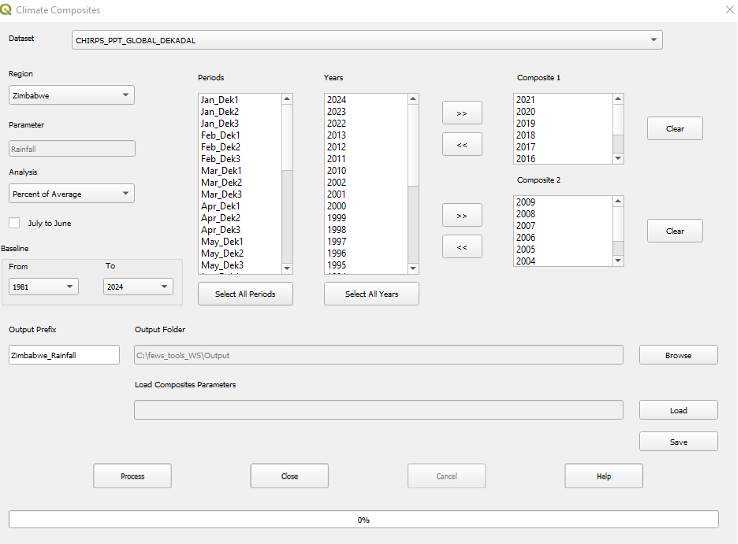Add selected years to Composite 1
Viewport: 738px width, 544px height.
(461, 113)
